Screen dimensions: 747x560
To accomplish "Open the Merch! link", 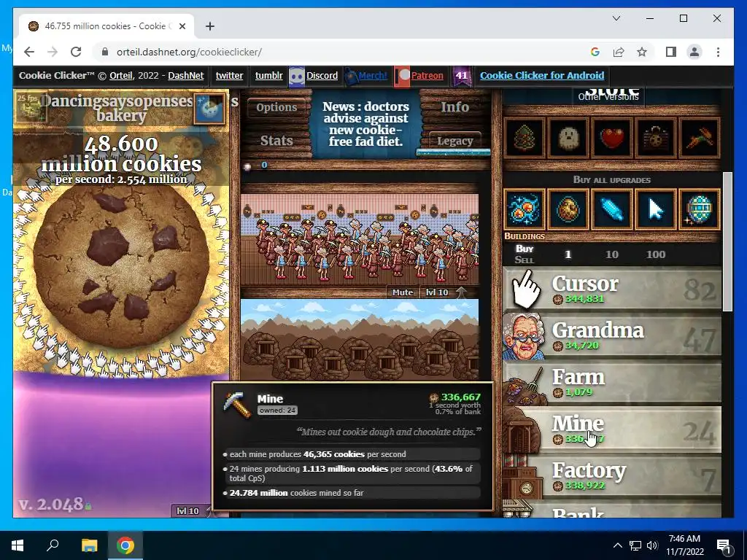I will 373,76.
